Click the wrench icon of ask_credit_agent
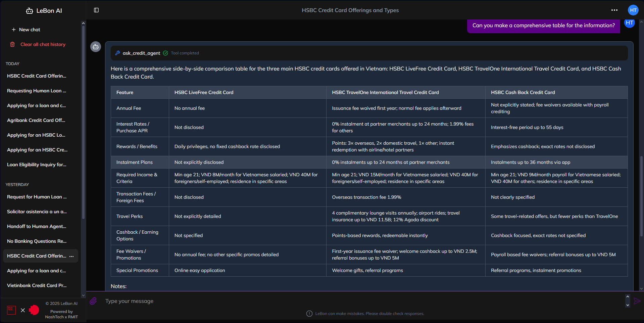The width and height of the screenshot is (644, 323). point(117,53)
